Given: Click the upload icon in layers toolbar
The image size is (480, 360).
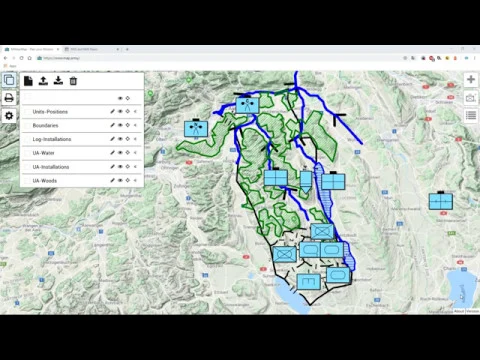Looking at the screenshot, I should tap(43, 81).
